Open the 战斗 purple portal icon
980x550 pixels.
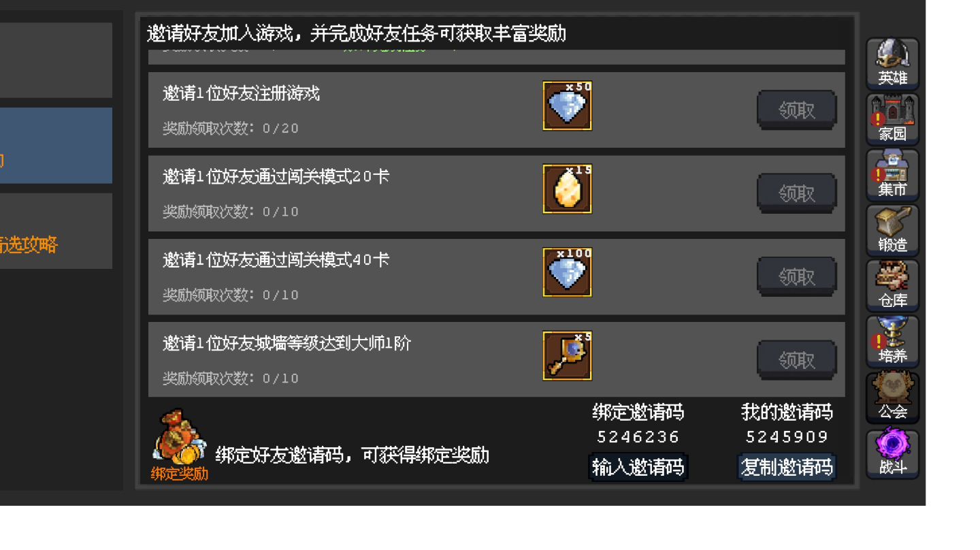(892, 453)
